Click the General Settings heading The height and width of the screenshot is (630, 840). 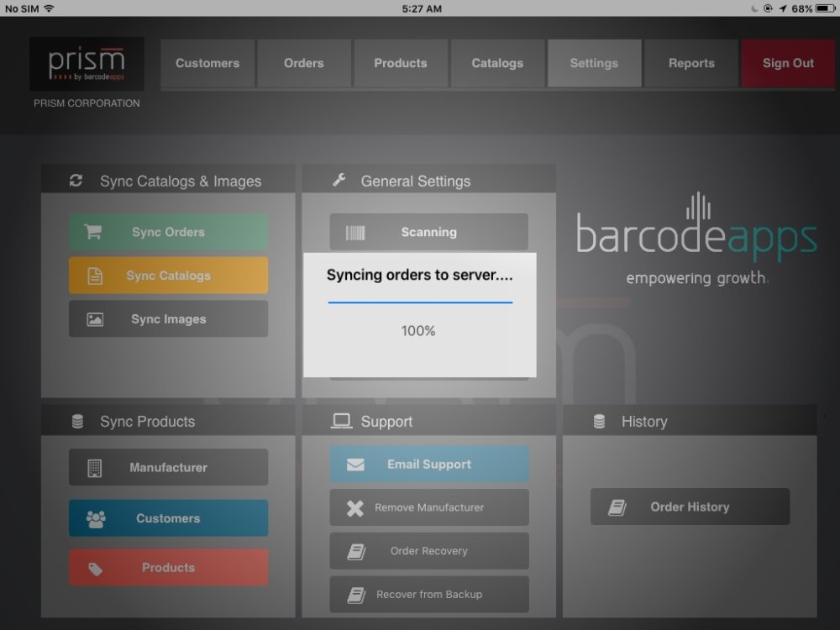[x=416, y=181]
